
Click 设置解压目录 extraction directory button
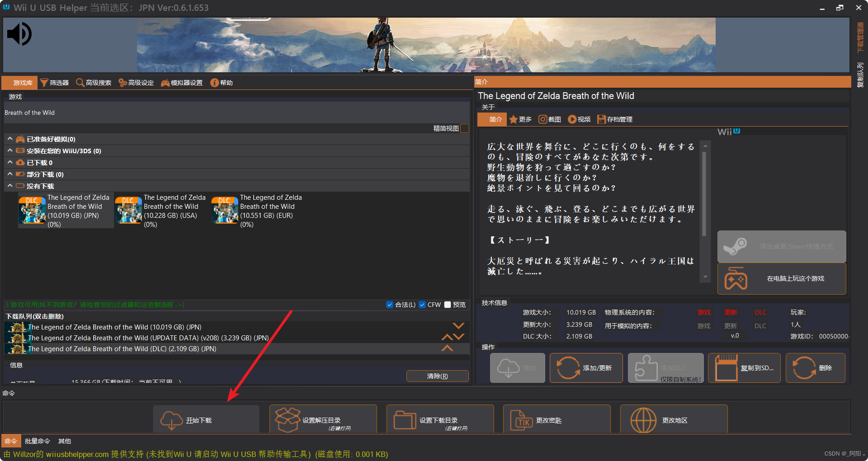[323, 420]
